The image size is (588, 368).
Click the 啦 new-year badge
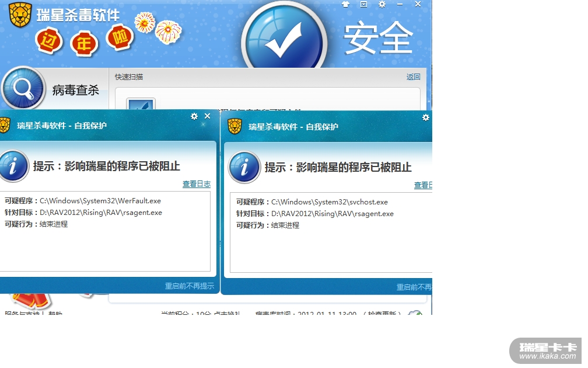click(120, 37)
